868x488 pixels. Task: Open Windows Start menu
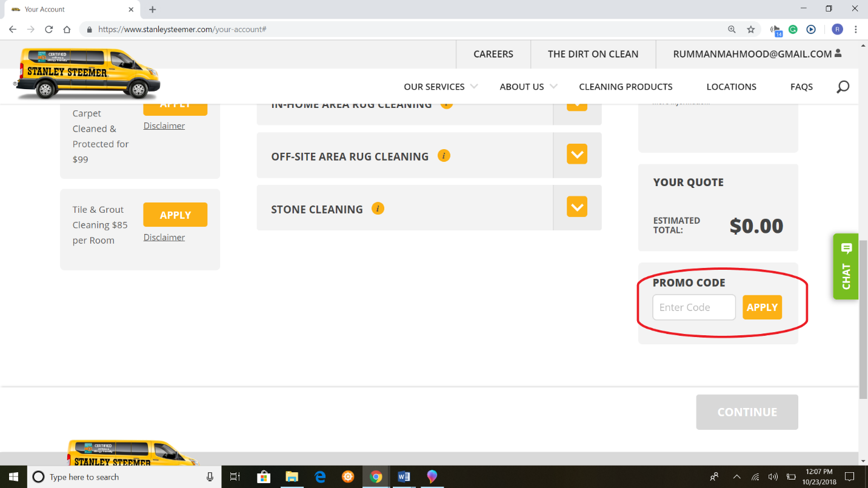13,476
